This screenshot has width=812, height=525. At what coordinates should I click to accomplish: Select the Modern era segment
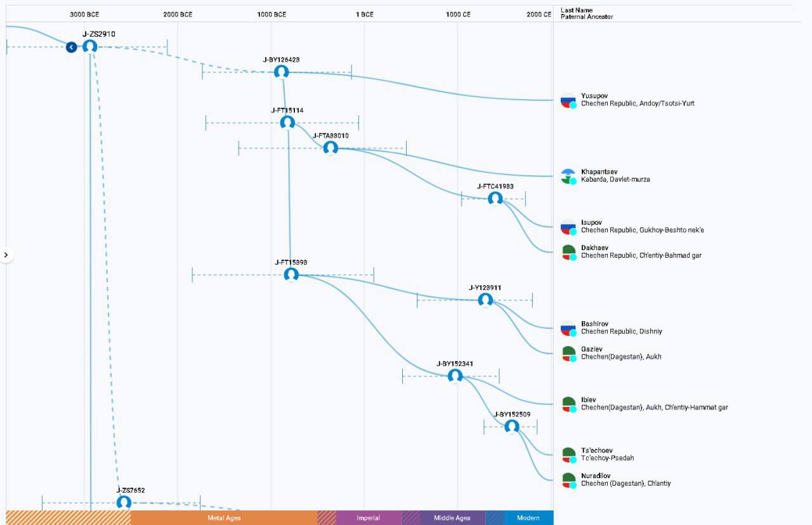[x=528, y=518]
